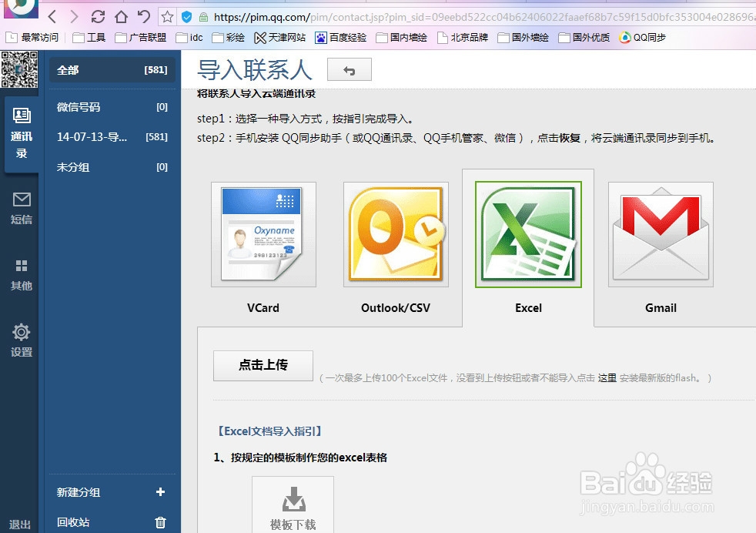756x533 pixels.
Task: Click the 新建分组 plus icon
Action: pos(160,492)
